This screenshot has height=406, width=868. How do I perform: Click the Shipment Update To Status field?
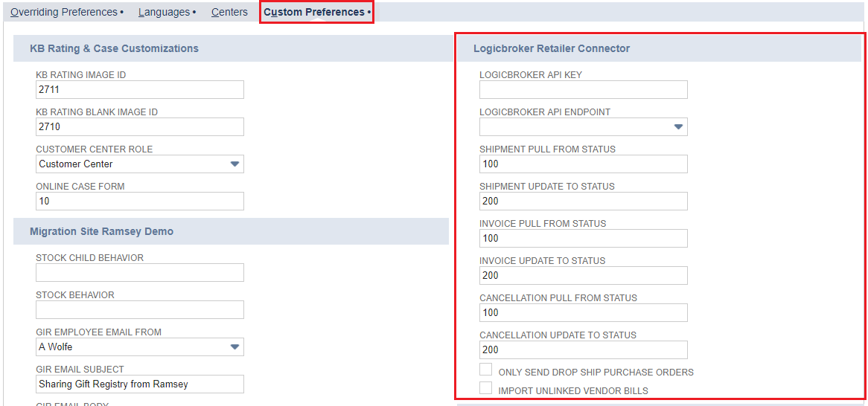click(583, 202)
